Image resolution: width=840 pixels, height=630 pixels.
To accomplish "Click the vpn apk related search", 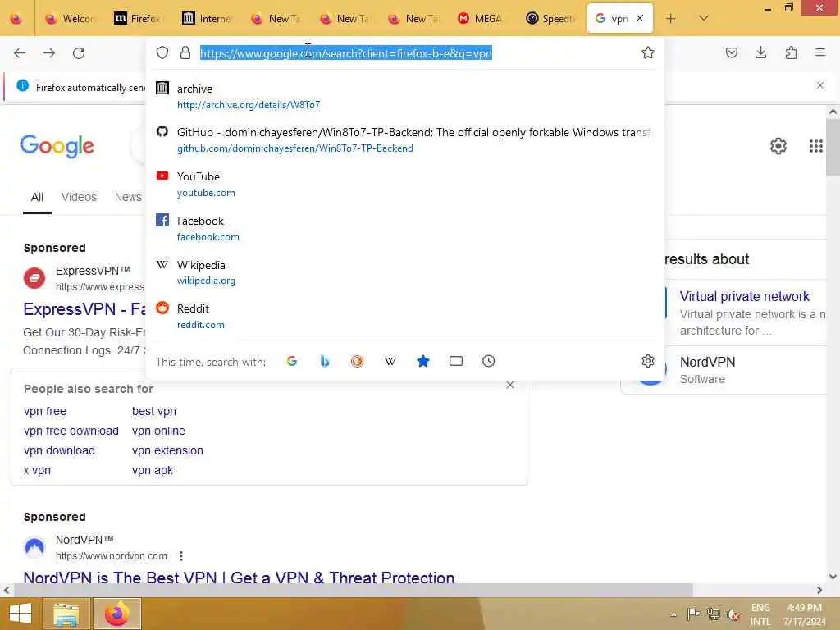I will coord(153,470).
